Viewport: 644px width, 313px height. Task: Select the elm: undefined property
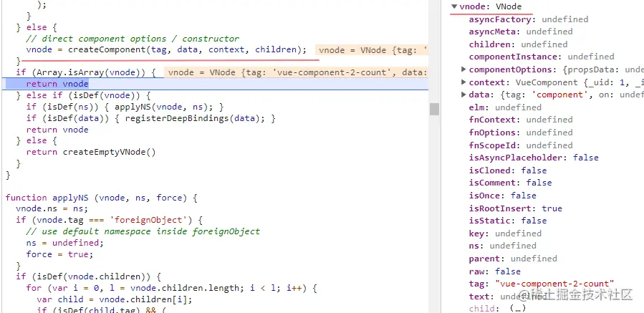click(505, 107)
